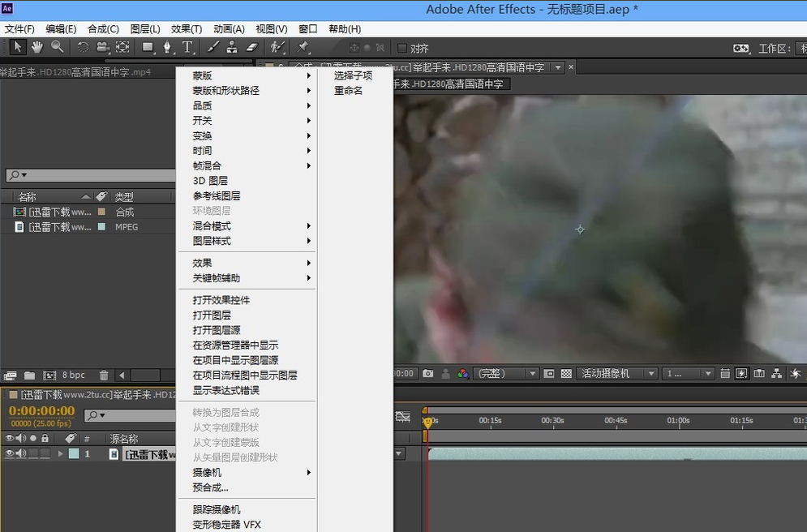This screenshot has height=532, width=807.
Task: Expand layer 1 properties triangle
Action: click(x=60, y=454)
